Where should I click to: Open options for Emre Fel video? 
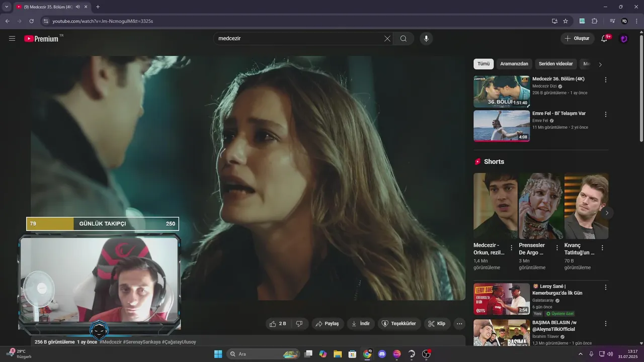[606, 114]
